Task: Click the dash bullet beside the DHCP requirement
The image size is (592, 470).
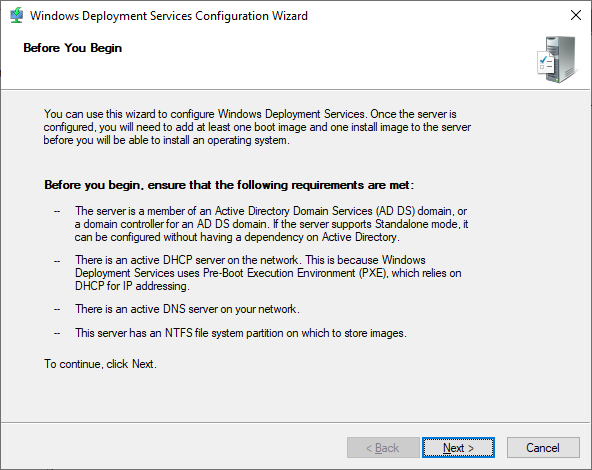Action: 57,260
